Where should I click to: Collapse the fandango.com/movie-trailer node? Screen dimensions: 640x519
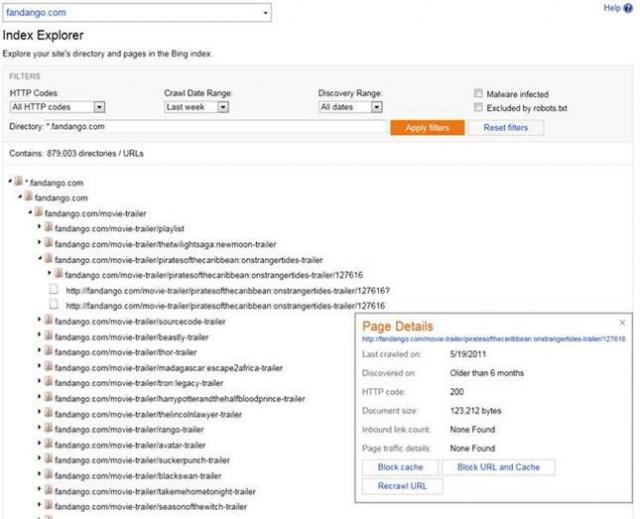point(30,212)
